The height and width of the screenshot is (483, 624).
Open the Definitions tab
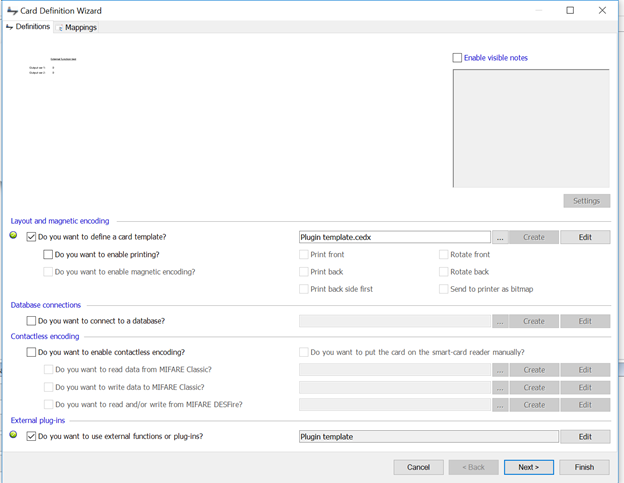[27, 27]
